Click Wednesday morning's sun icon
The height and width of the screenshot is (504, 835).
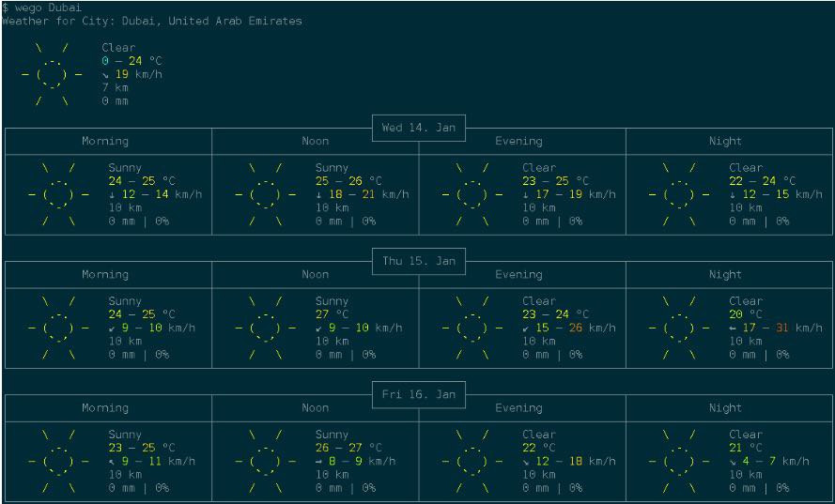pyautogui.click(x=58, y=195)
